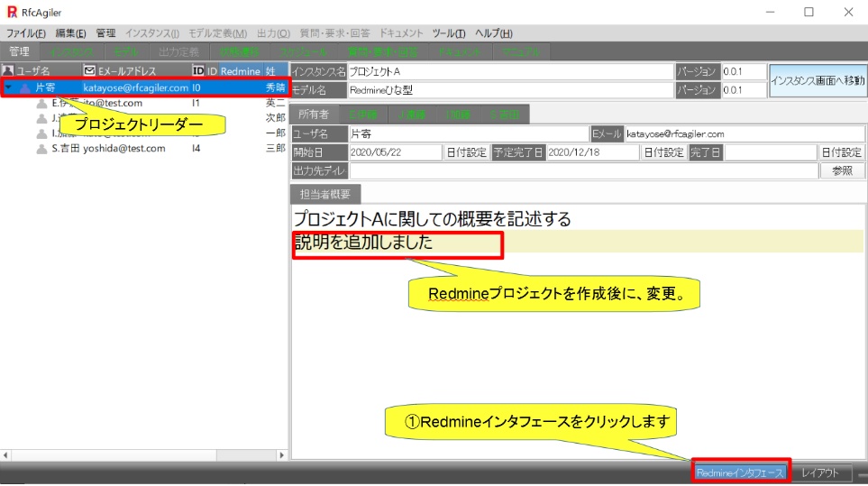Select the 担当者概要 tab
The height and width of the screenshot is (486, 868).
click(x=325, y=194)
